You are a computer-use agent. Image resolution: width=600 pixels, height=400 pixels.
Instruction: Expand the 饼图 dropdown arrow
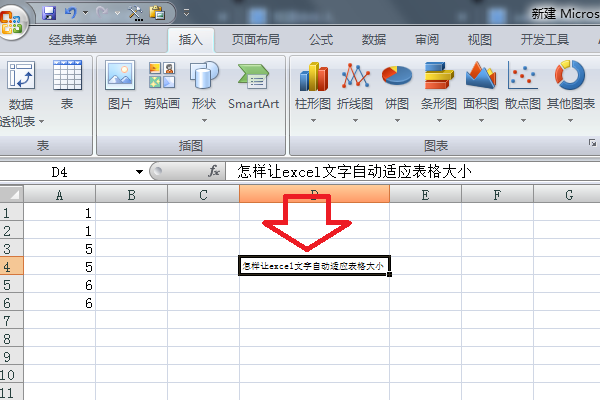(x=398, y=121)
